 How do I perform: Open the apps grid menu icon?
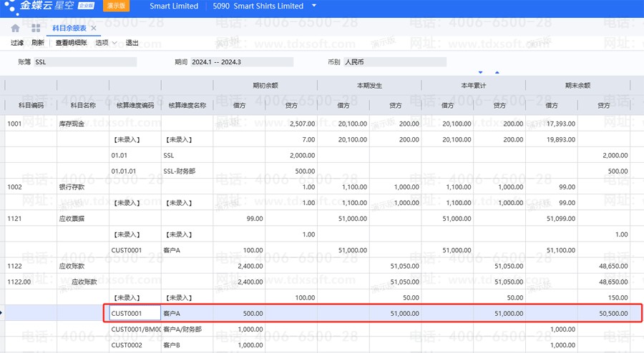tap(36, 28)
